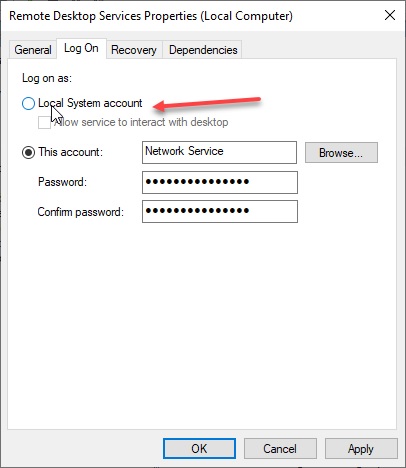Go to the Dependencies tab

click(x=203, y=50)
